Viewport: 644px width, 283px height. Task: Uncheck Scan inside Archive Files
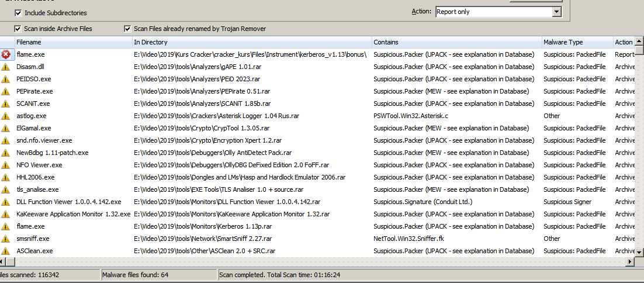click(x=18, y=29)
